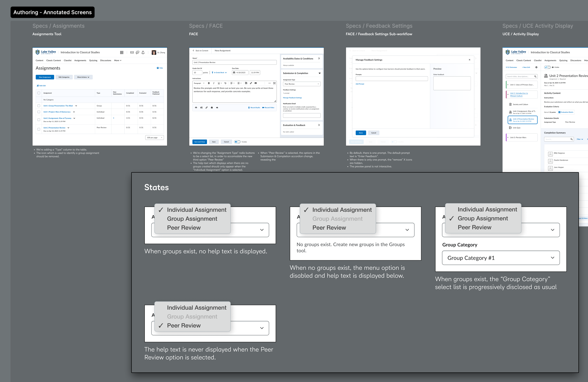The width and height of the screenshot is (588, 382).
Task: Toggle the Visible switch beside Cancel button
Action: [237, 142]
